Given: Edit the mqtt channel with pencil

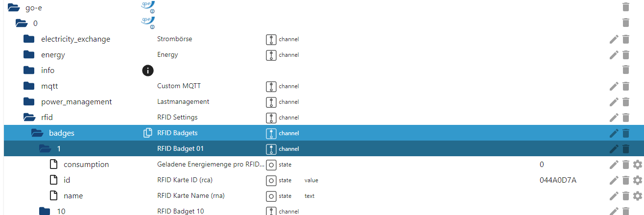Looking at the screenshot, I should pos(614,86).
